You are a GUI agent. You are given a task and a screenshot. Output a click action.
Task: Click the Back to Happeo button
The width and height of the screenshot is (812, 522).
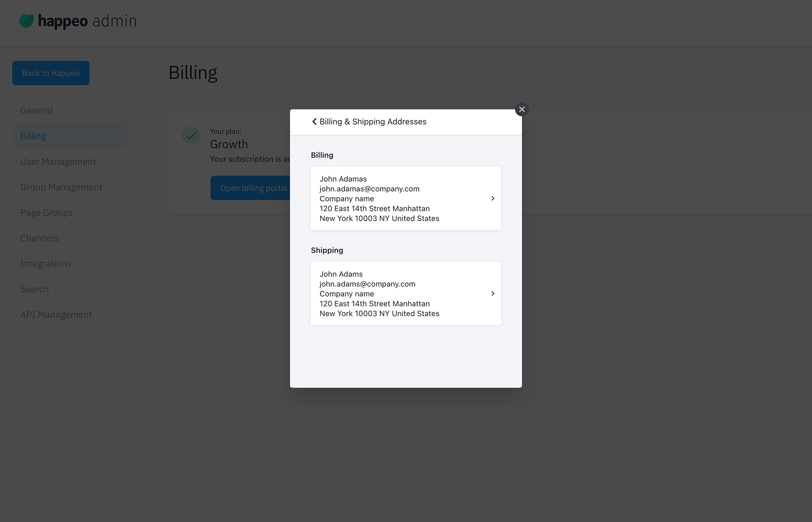[50, 73]
